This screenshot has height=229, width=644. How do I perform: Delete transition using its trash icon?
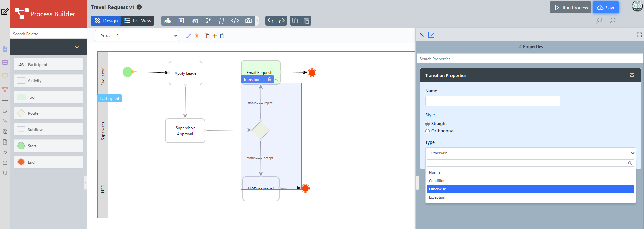coord(270,80)
